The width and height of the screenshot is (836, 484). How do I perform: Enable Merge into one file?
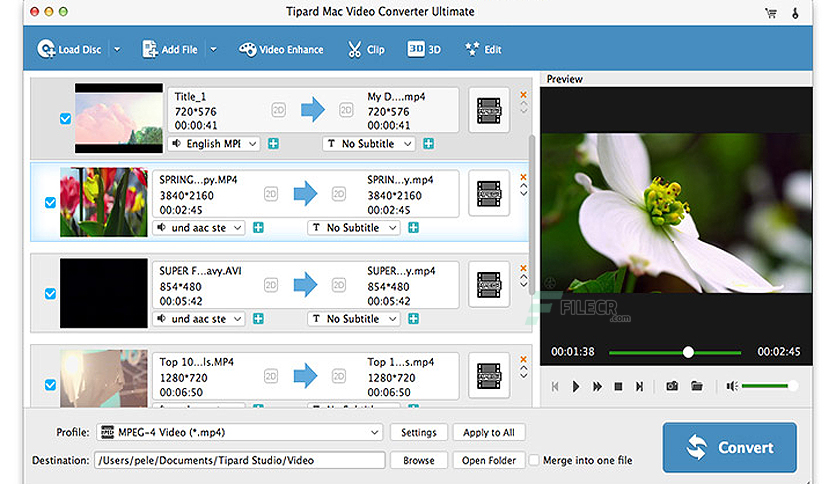click(534, 460)
